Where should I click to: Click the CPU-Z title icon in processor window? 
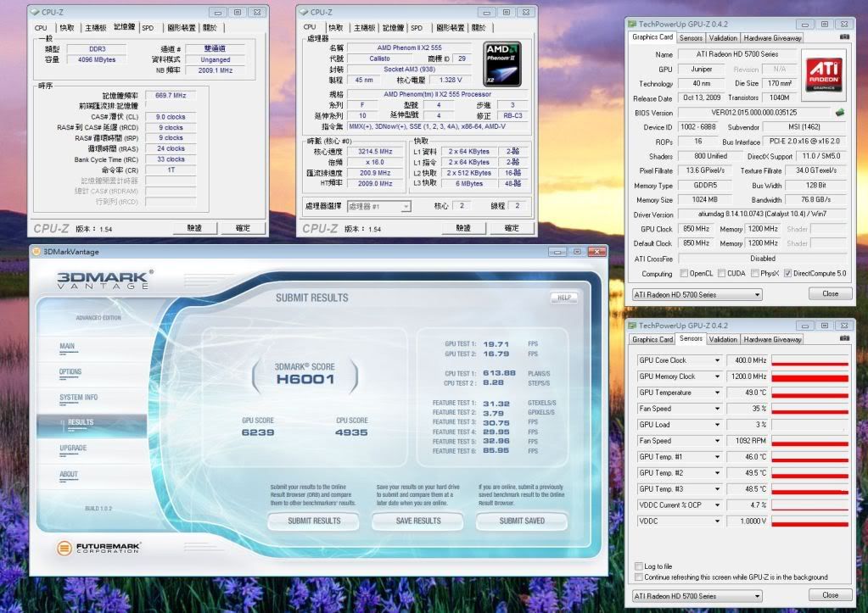pyautogui.click(x=303, y=12)
